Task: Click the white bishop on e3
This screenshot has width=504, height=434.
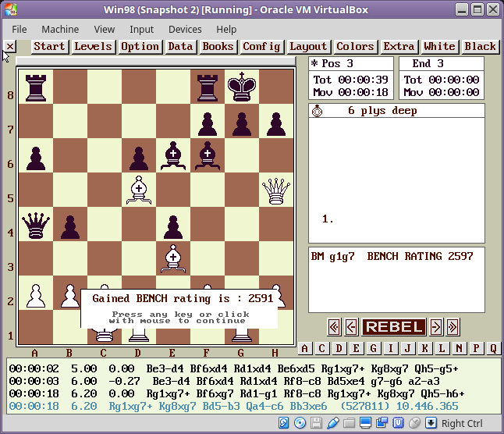Action: pos(173,259)
